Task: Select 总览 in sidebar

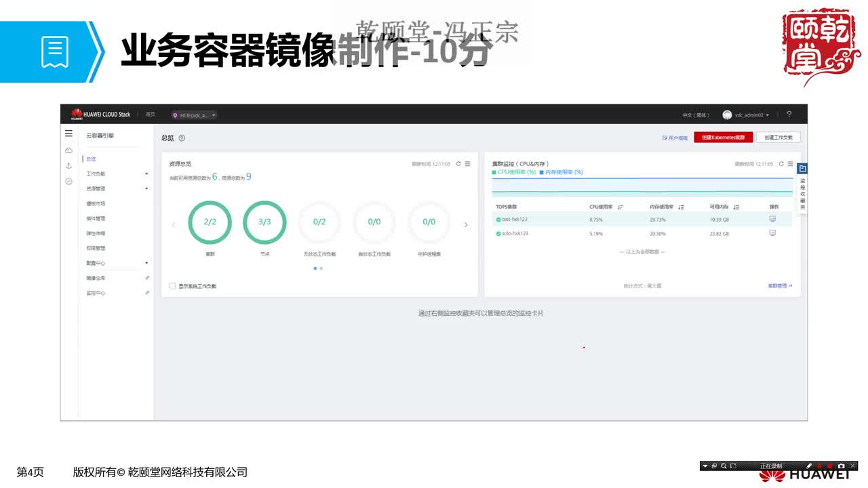Action: [x=92, y=159]
